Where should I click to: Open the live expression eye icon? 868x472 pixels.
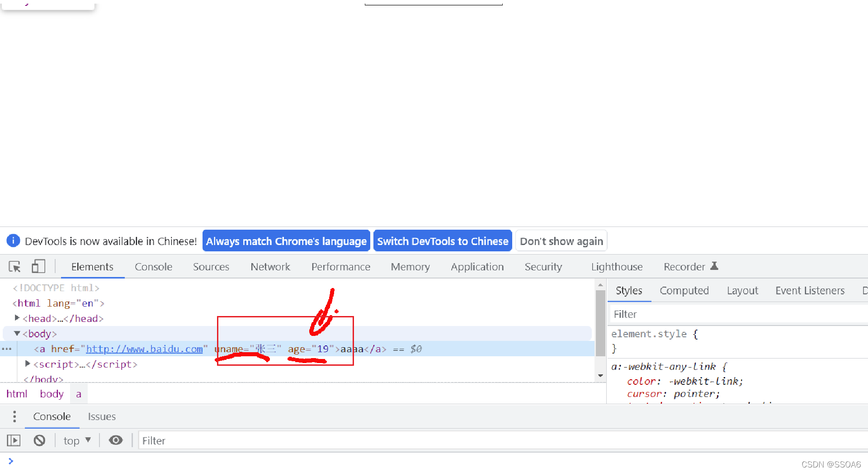point(116,440)
